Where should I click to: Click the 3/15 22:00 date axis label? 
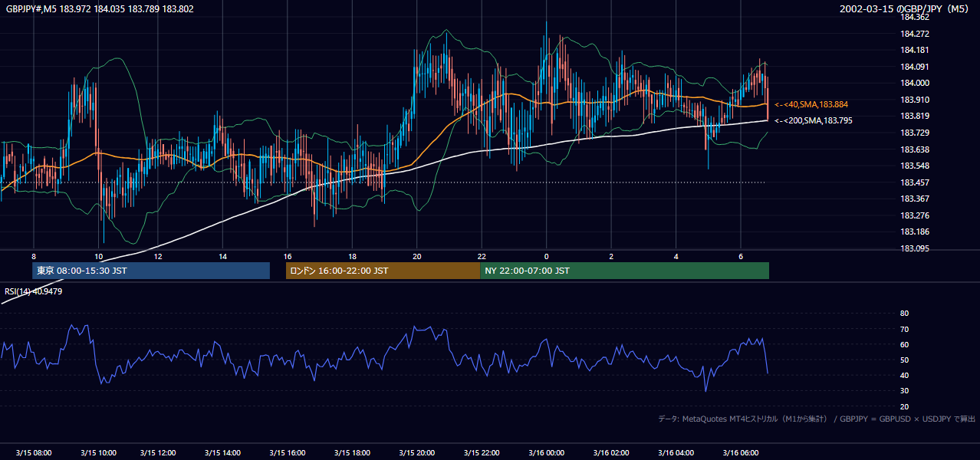pos(481,453)
